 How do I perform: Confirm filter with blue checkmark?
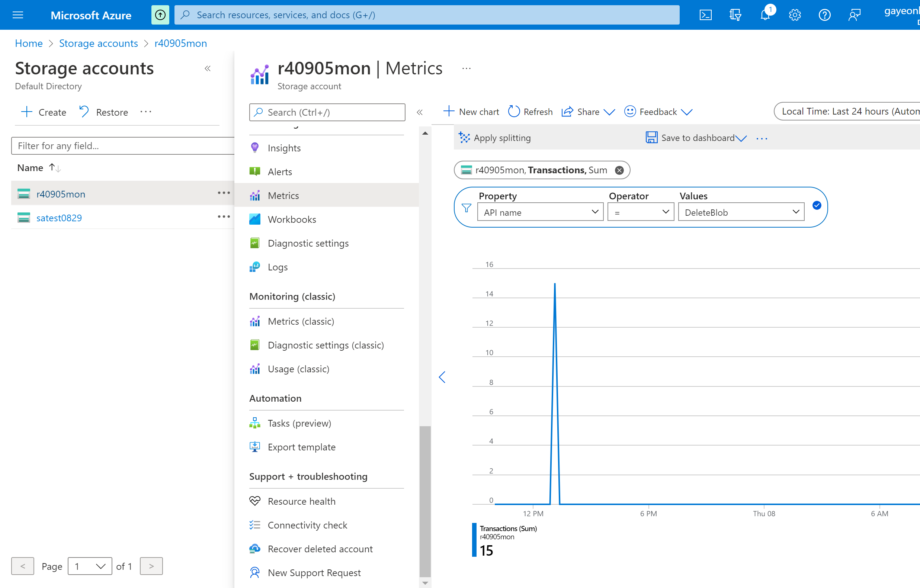817,206
